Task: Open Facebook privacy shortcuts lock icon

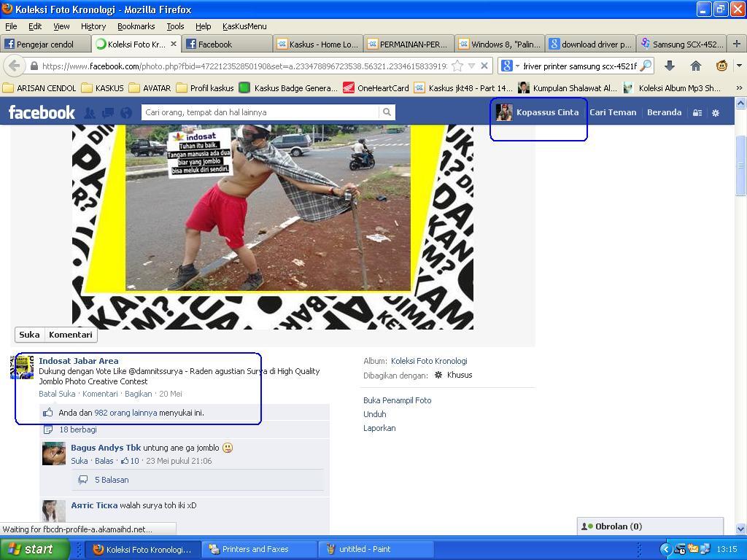Action: pos(697,113)
